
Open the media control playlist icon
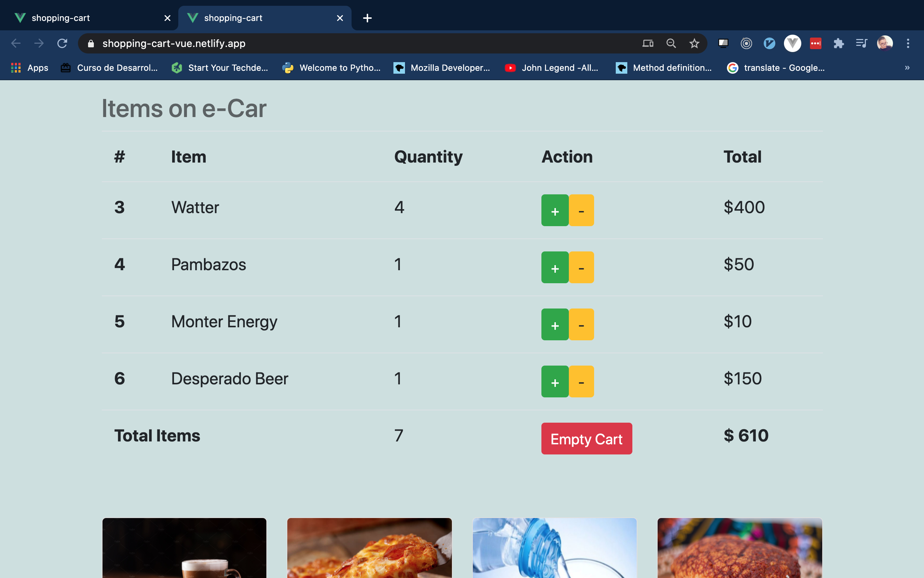[x=862, y=43]
